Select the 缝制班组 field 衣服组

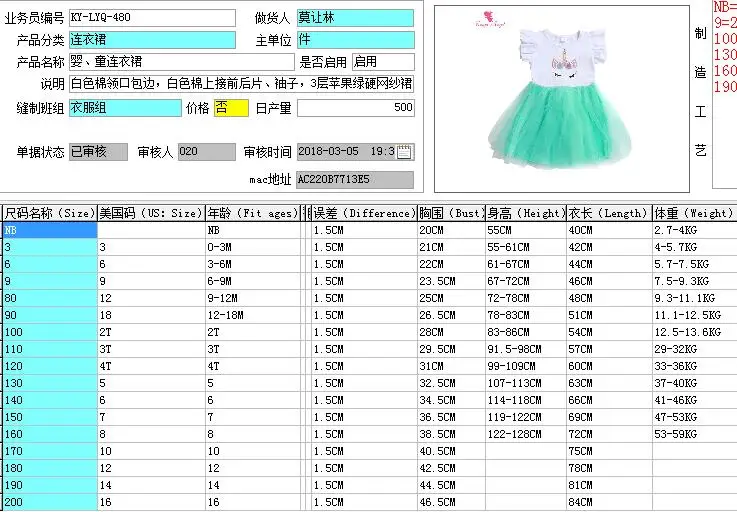pos(125,108)
